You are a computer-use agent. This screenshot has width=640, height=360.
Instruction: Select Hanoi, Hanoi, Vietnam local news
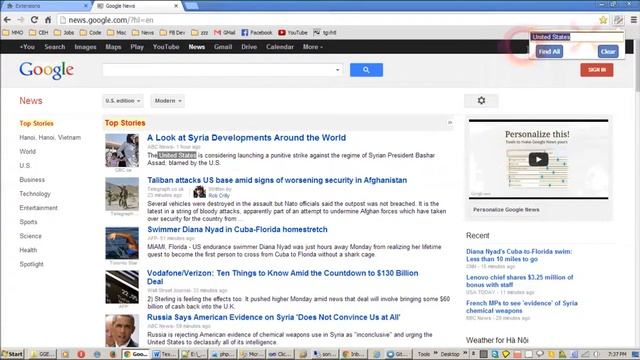[50, 138]
